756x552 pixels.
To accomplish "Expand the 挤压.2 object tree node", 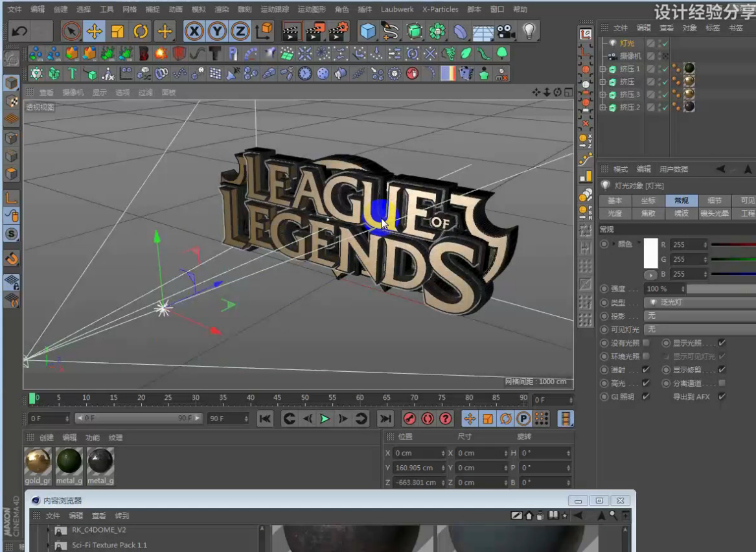I will point(602,108).
